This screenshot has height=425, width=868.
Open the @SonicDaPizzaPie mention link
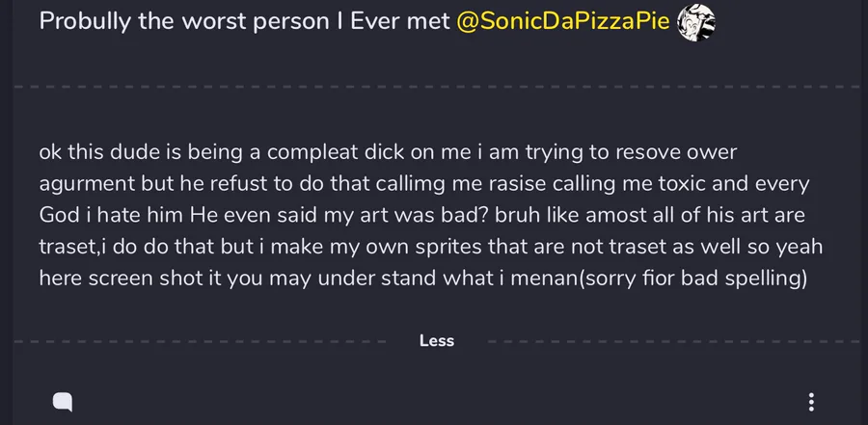pyautogui.click(x=563, y=21)
